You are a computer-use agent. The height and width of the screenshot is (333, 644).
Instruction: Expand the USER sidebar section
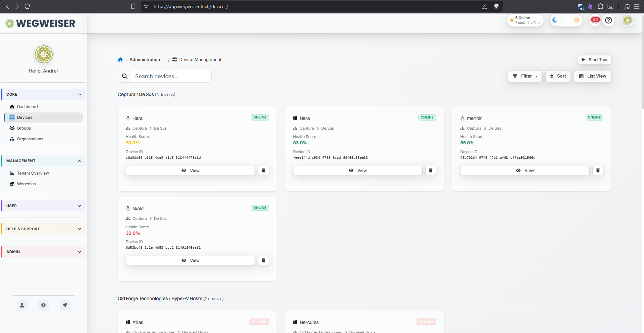click(43, 206)
